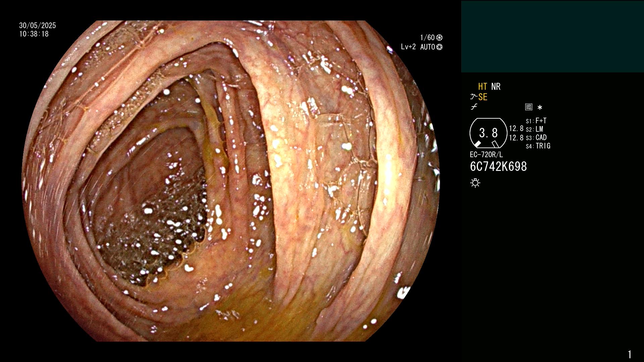Select the NR noise reduction label

click(496, 87)
